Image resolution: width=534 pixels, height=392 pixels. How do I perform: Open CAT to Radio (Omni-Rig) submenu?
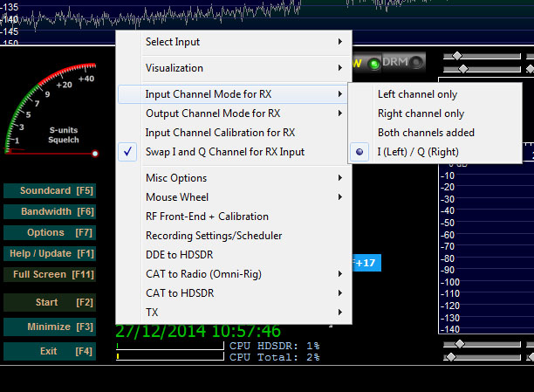click(x=234, y=274)
